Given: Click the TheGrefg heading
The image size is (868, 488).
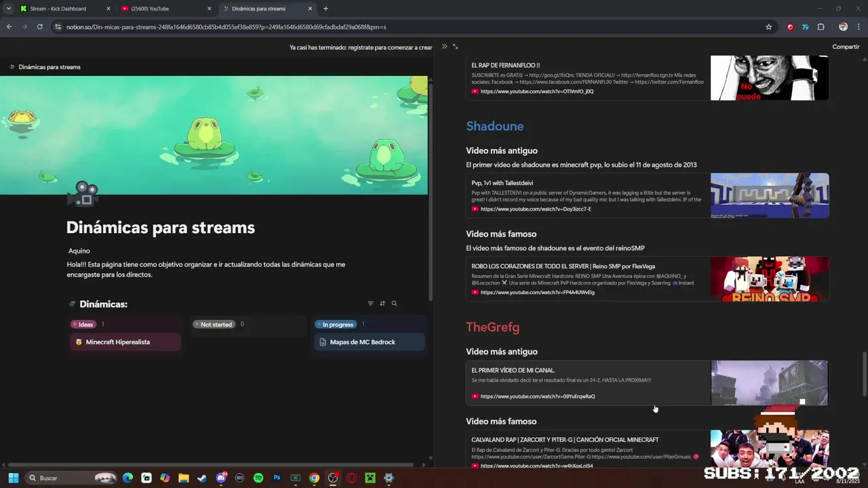Looking at the screenshot, I should (492, 327).
